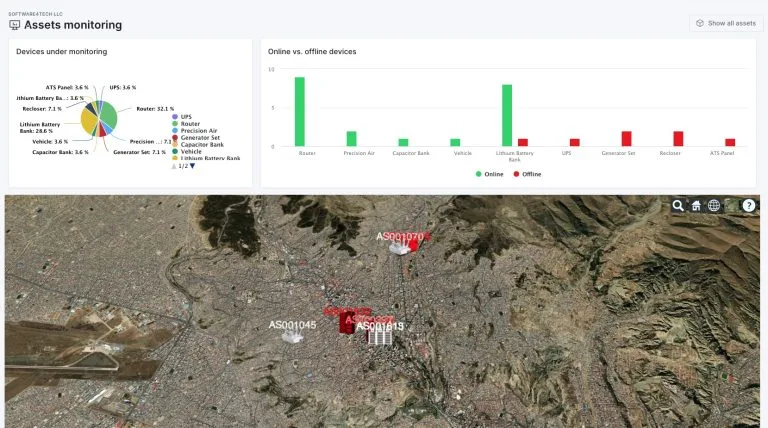Click the cube icon in Show all assets
Image resolution: width=768 pixels, height=428 pixels.
coord(700,23)
